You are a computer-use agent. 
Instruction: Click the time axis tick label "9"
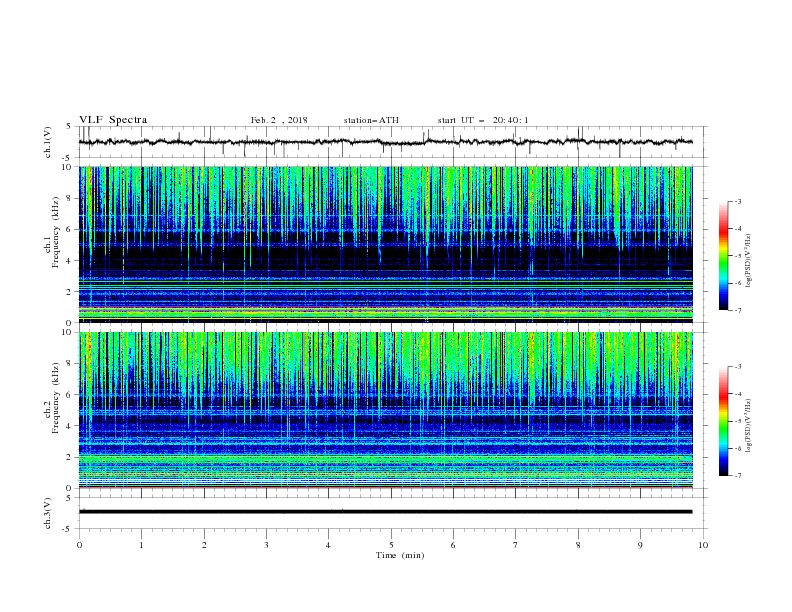(640, 545)
